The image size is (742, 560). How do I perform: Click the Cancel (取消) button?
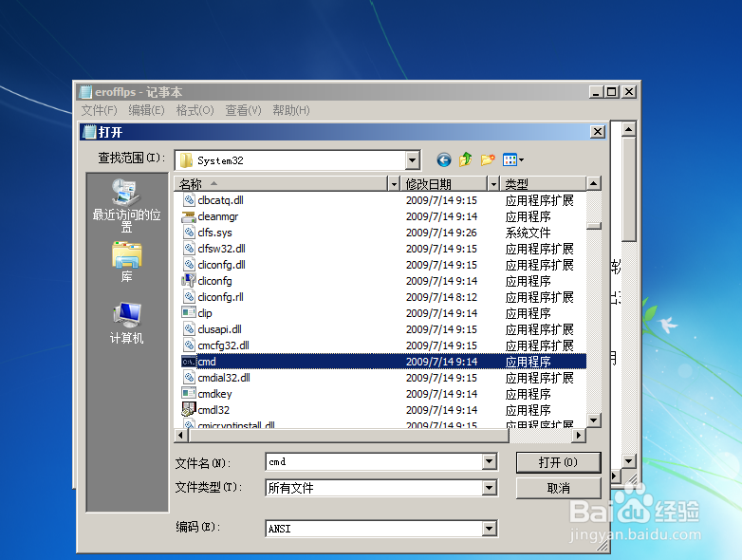click(x=558, y=488)
